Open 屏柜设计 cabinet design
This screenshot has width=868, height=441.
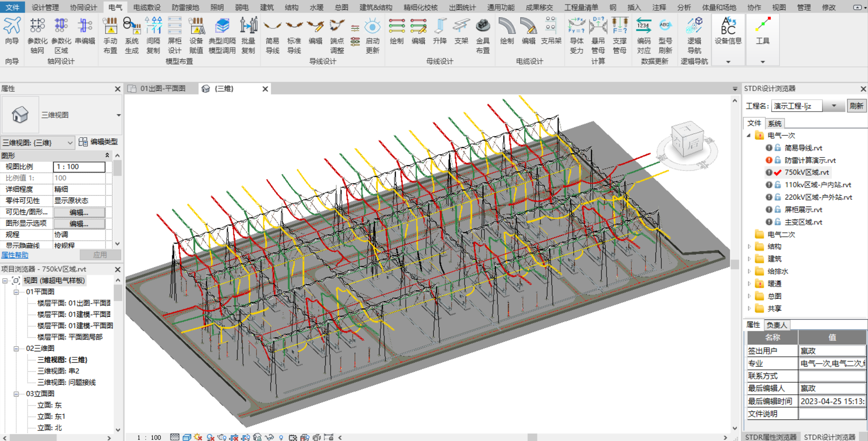coord(175,35)
